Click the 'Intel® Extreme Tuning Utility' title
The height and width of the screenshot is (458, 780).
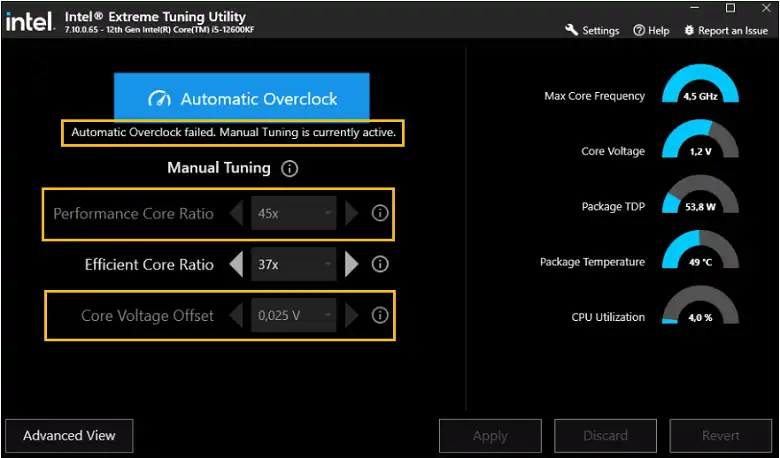155,17
